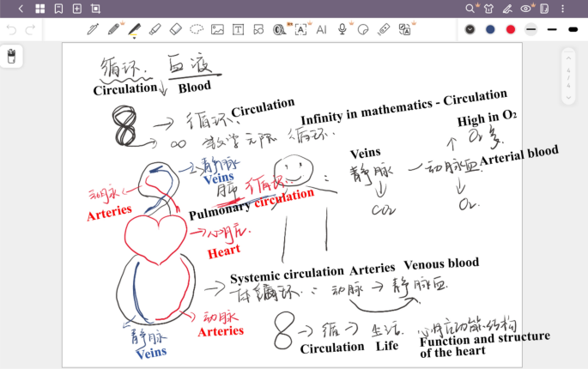Click the 4/4 page indicator
This screenshot has width=588, height=369.
click(x=568, y=78)
